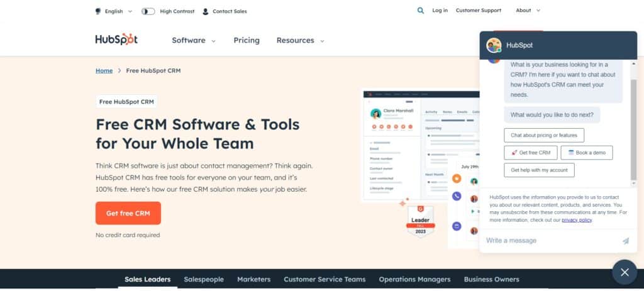Click the globe language icon
This screenshot has height=291, width=644.
click(98, 11)
